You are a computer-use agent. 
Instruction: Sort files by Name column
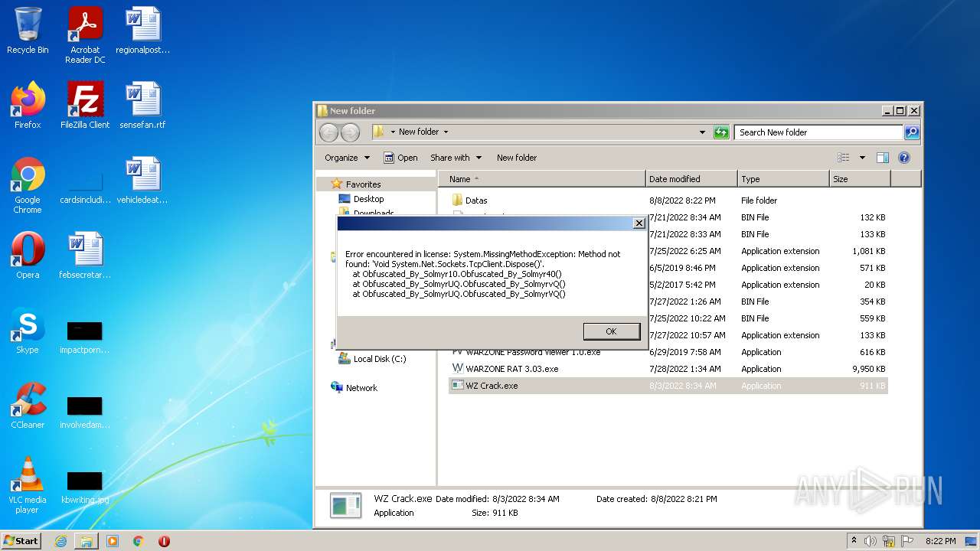click(x=541, y=179)
